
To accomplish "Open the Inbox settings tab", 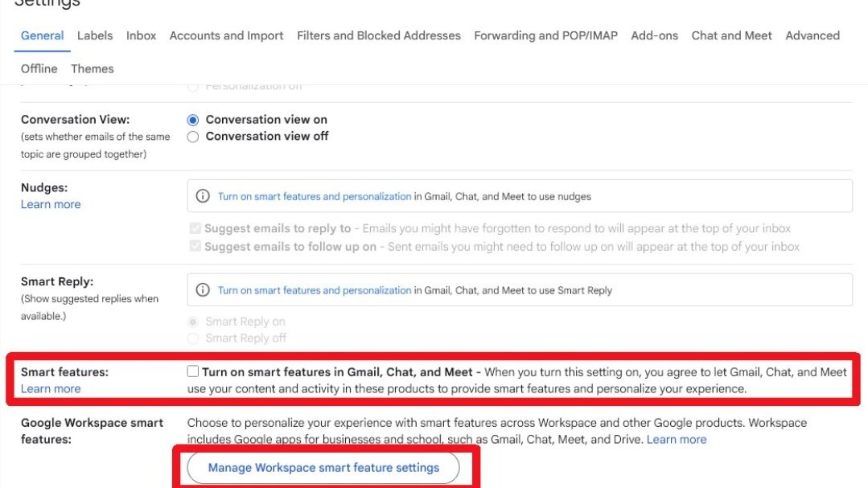I will pos(141,35).
